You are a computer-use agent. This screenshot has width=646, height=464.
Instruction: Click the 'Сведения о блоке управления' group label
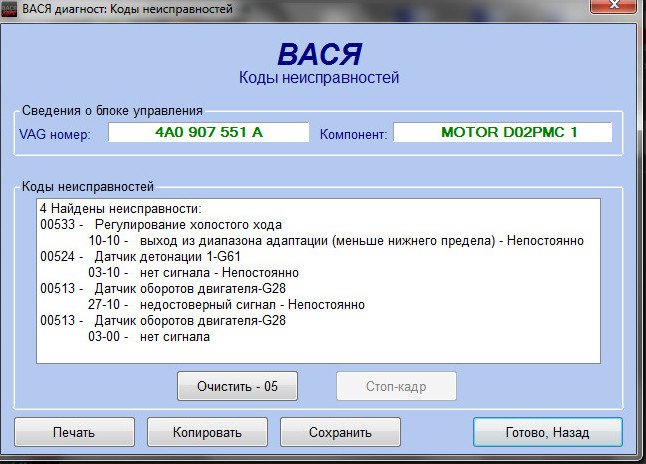[111, 110]
